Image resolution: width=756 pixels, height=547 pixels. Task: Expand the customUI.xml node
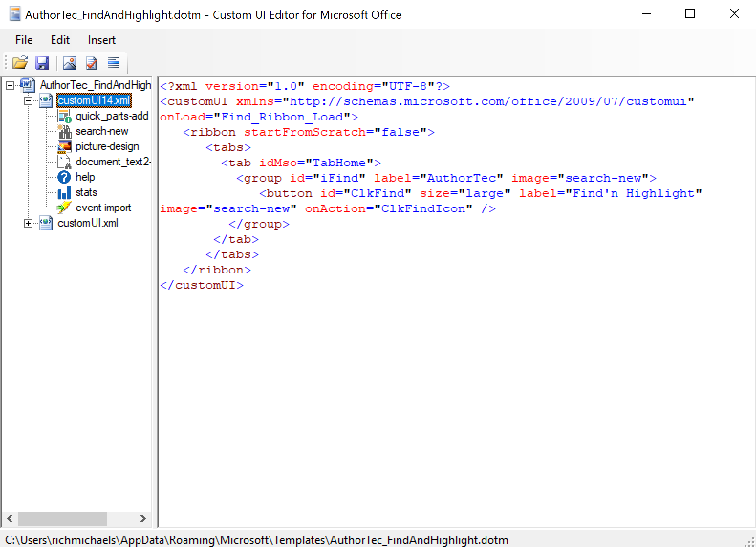(28, 223)
